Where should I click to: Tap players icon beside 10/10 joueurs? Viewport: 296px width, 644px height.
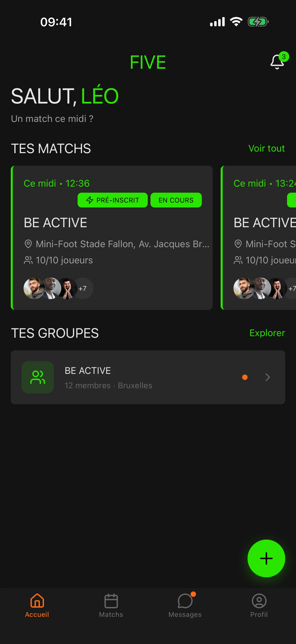coord(28,260)
